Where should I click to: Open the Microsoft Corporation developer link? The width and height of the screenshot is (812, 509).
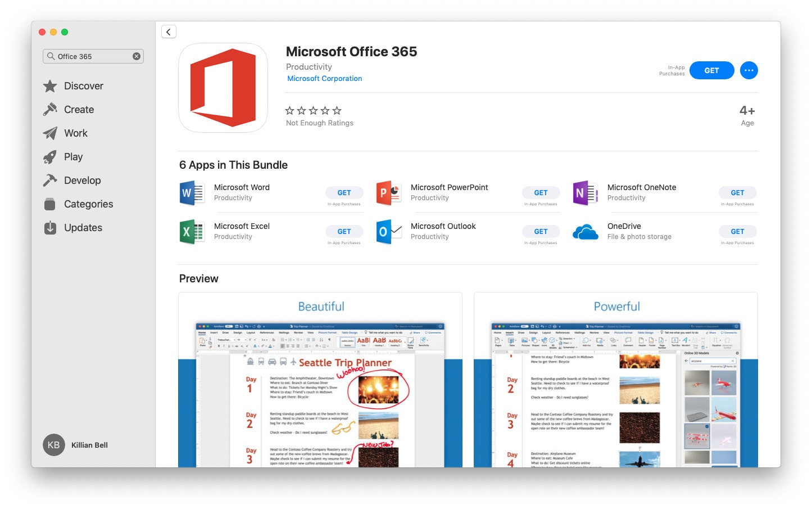(324, 79)
